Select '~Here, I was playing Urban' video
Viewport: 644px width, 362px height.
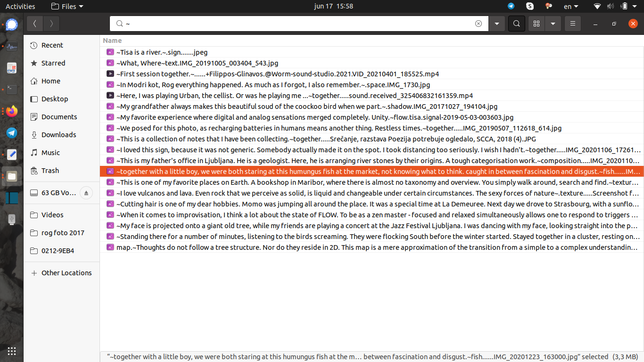372,96
